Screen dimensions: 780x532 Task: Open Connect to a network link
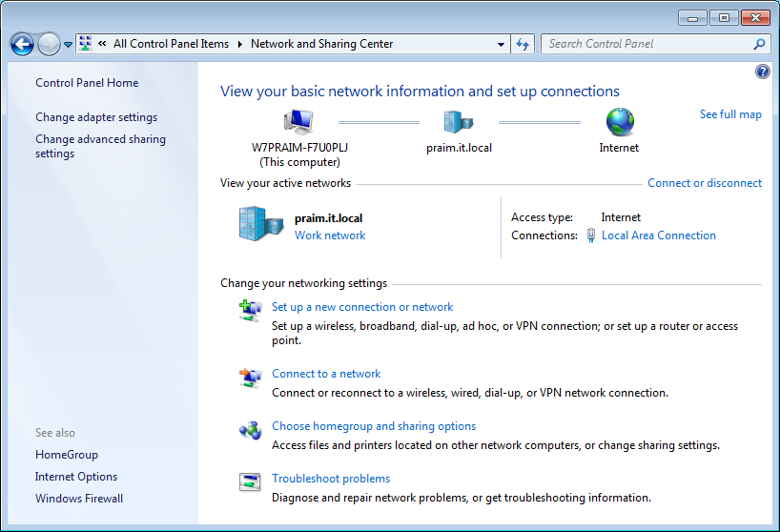pos(326,374)
